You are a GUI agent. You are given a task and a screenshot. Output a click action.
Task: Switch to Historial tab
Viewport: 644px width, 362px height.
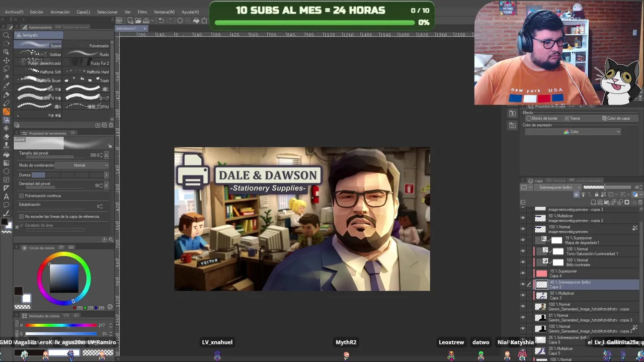[556, 180]
